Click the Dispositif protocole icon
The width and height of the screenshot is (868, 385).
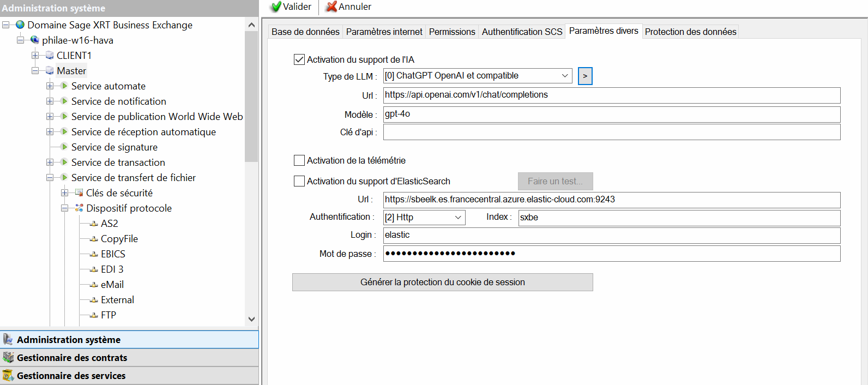[79, 208]
